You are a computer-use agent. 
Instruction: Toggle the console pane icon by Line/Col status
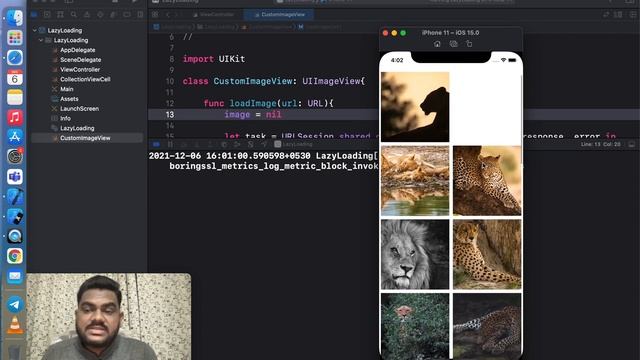click(x=632, y=144)
